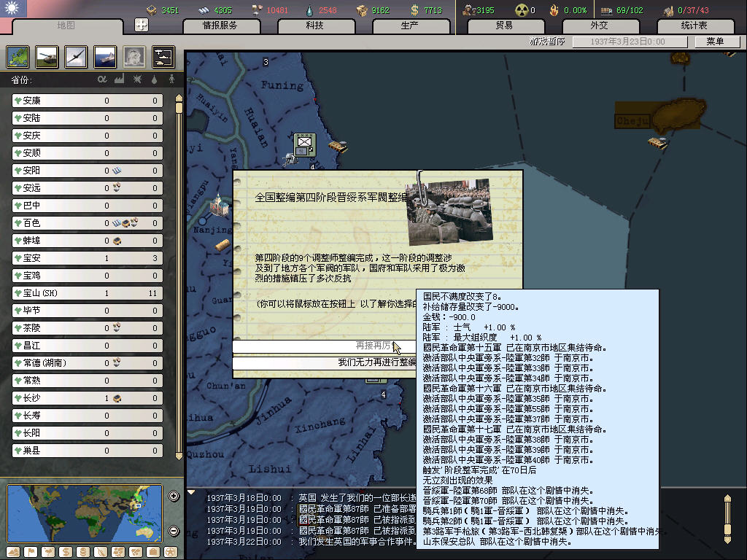This screenshot has width=747, height=560.
Task: Open the 科技 technology tab
Action: pos(315,26)
